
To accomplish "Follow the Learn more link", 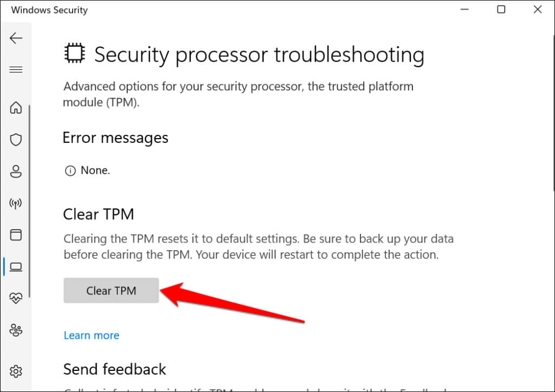I will (x=91, y=336).
